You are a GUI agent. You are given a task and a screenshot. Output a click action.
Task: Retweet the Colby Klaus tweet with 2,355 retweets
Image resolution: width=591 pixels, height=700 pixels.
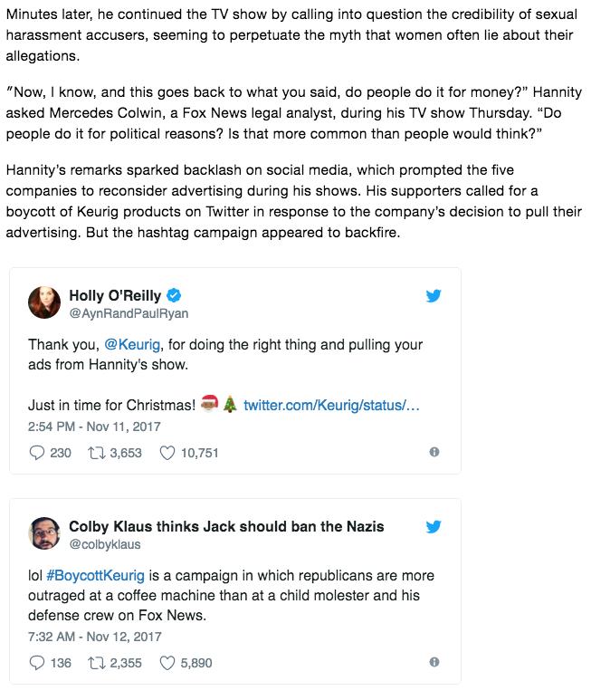(x=96, y=663)
